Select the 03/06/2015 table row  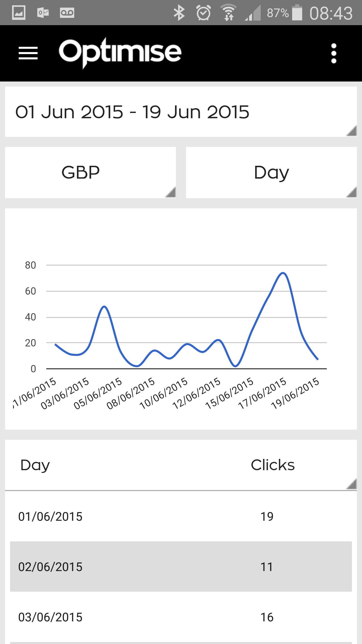(181, 617)
